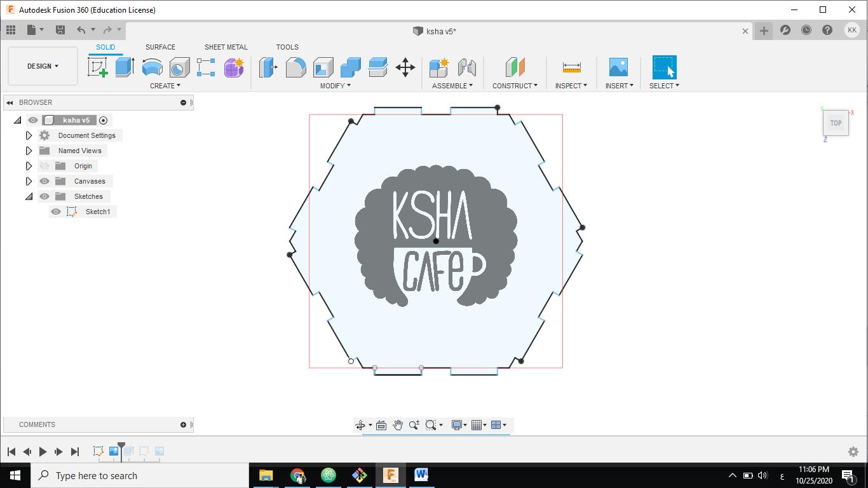Image resolution: width=868 pixels, height=488 pixels.
Task: Select the Offset Plane construct tool
Action: 515,67
